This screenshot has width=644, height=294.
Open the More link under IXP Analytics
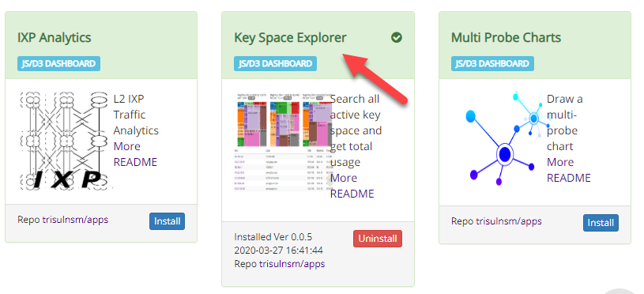127,146
